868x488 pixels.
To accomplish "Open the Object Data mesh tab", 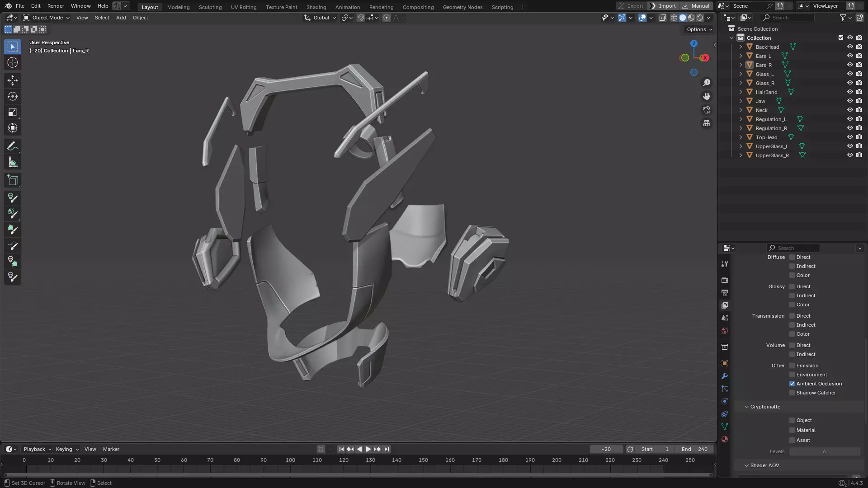I will 725,427.
